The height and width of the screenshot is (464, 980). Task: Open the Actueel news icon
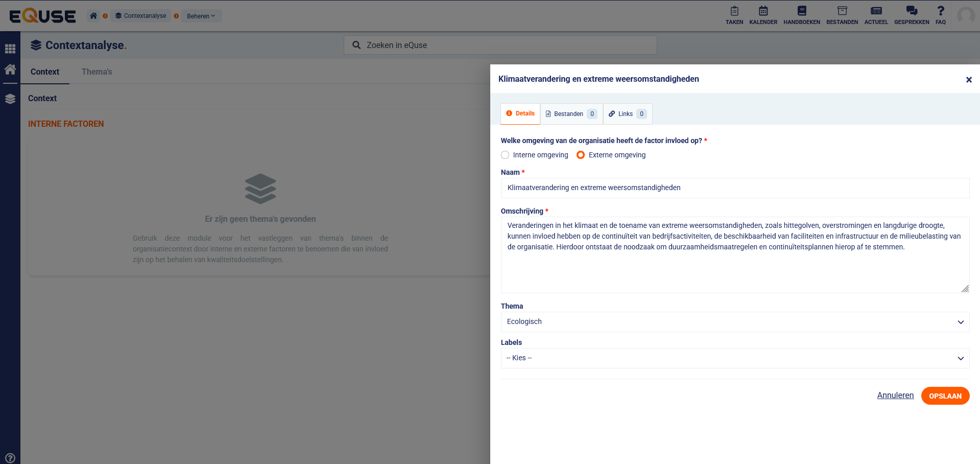pos(876,15)
